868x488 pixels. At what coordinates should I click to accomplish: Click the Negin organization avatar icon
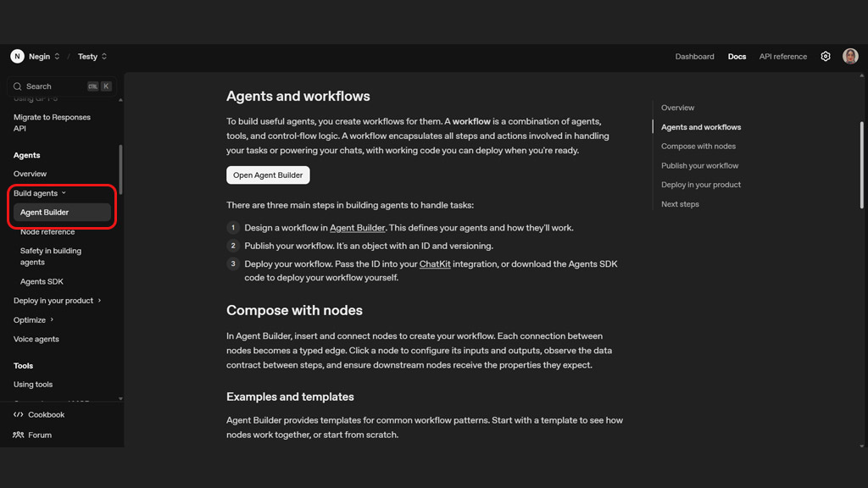(x=17, y=57)
